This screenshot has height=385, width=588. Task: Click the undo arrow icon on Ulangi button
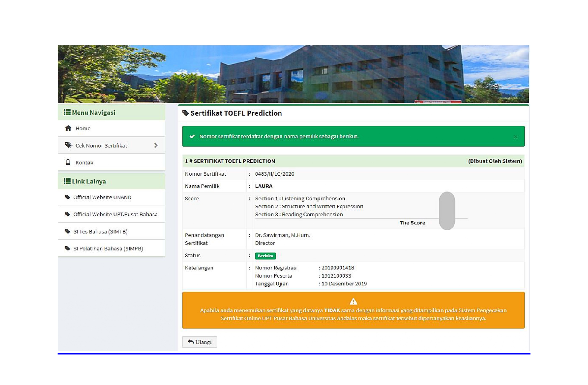[x=190, y=342]
